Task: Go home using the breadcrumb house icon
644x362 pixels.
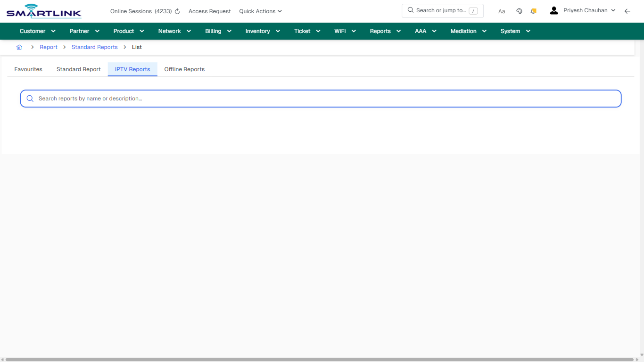Action: click(x=19, y=47)
